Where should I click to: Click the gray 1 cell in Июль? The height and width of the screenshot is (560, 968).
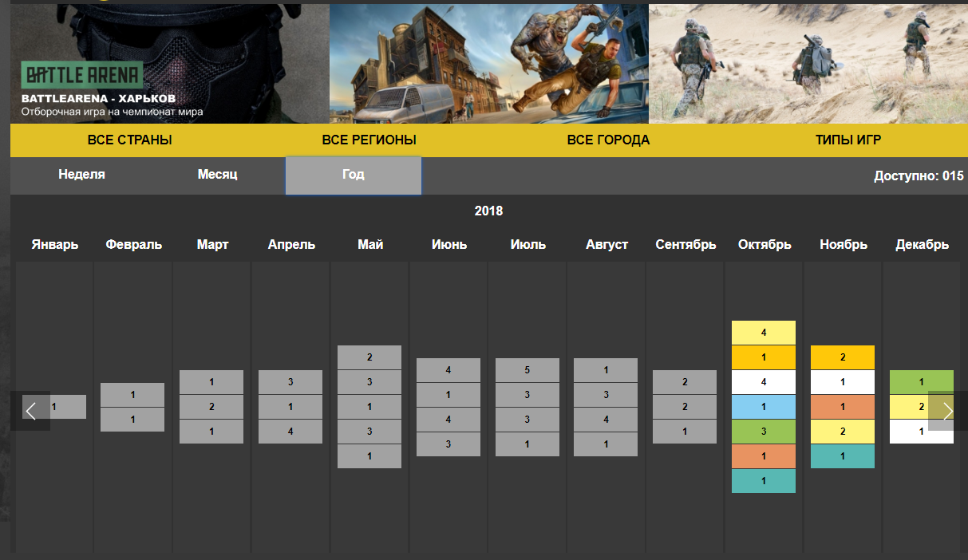[527, 444]
